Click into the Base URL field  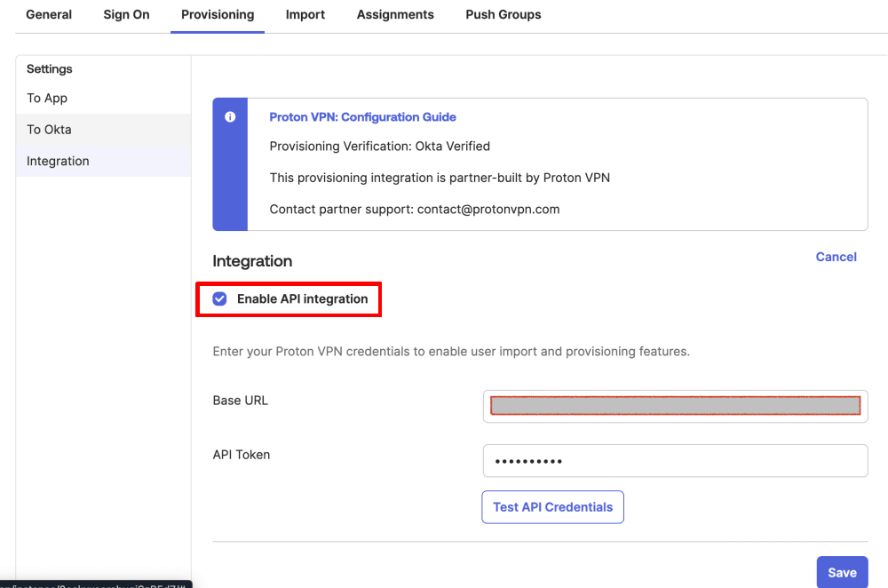tap(675, 406)
